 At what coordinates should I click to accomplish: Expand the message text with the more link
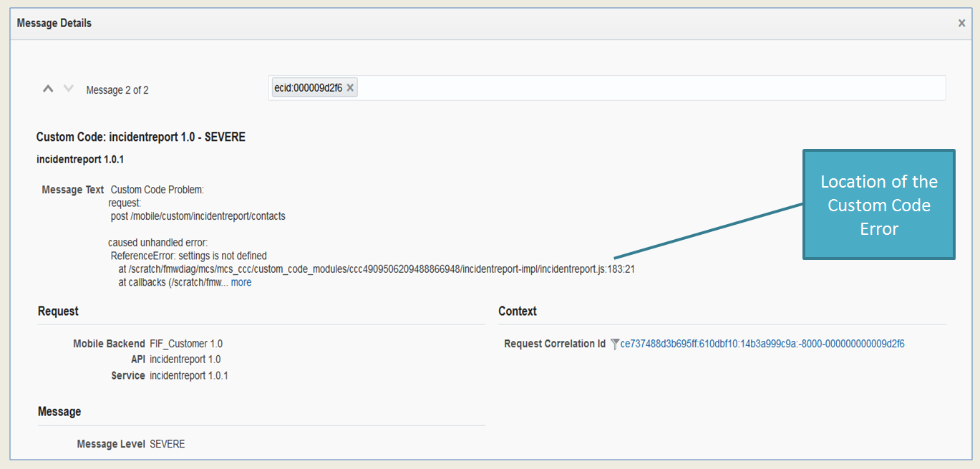click(x=241, y=283)
